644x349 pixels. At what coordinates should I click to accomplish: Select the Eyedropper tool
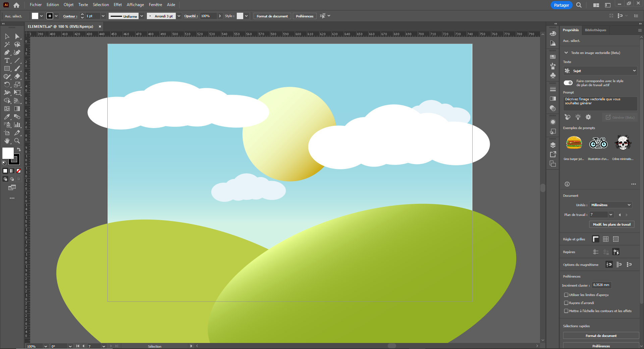[x=7, y=117]
